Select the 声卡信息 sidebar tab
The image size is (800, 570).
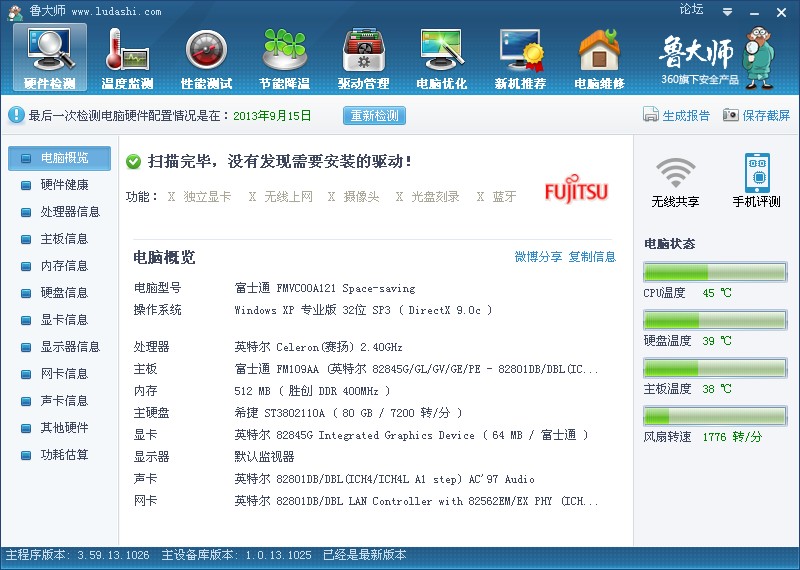pyautogui.click(x=59, y=401)
